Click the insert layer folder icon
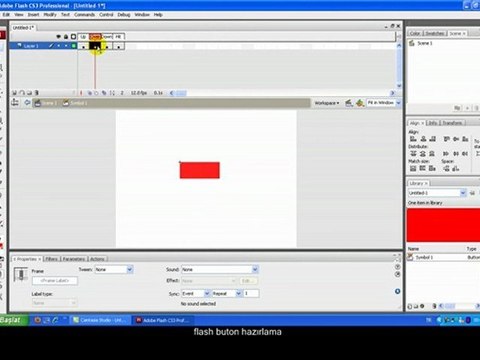 click(x=29, y=93)
